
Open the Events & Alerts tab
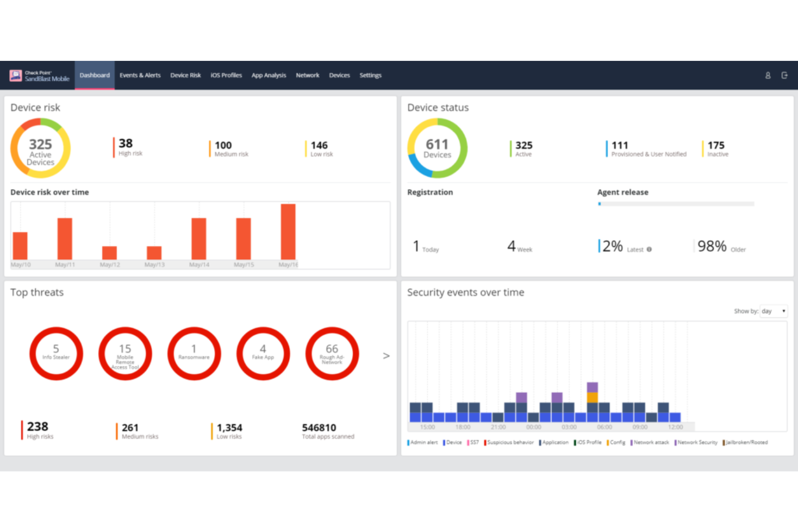click(140, 75)
